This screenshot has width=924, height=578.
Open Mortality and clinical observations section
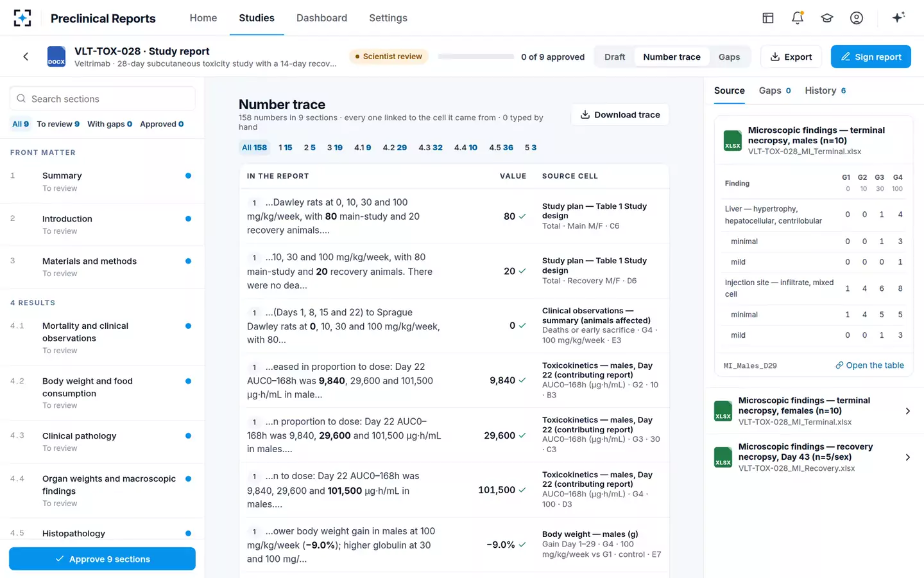[102, 338]
